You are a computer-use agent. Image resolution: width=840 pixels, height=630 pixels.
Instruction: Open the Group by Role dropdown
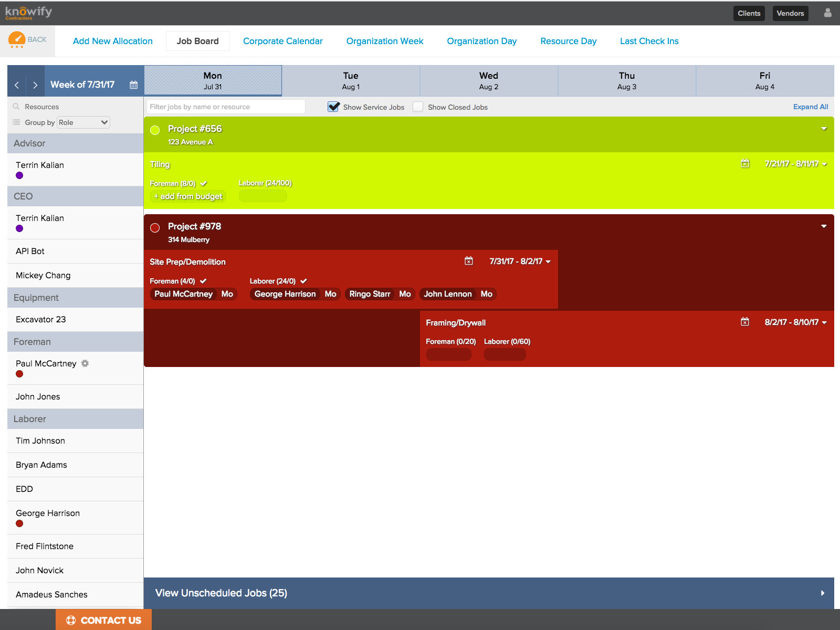[x=83, y=122]
